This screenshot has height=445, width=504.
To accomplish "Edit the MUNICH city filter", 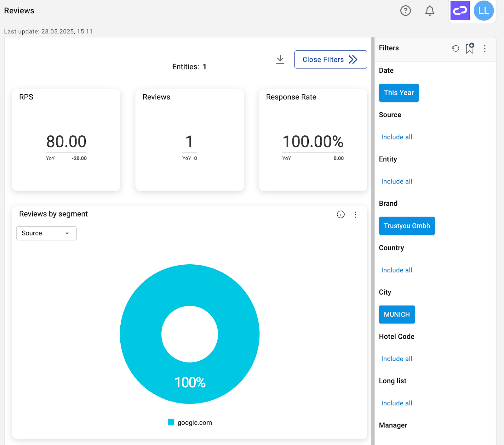I will tap(397, 314).
